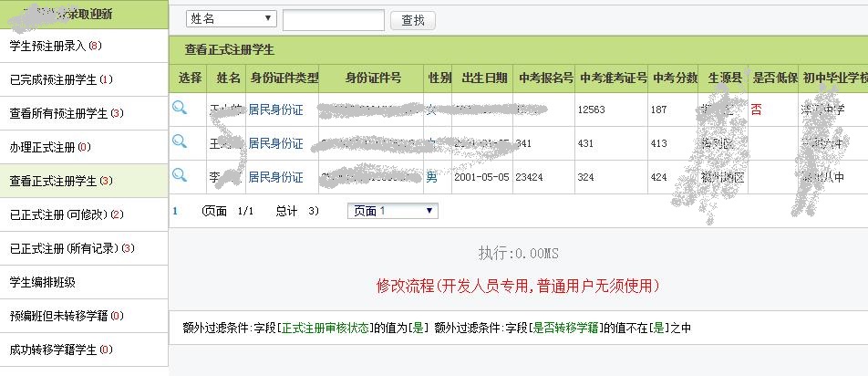
Task: Click the 修改流程 developer link
Action: pos(518,287)
